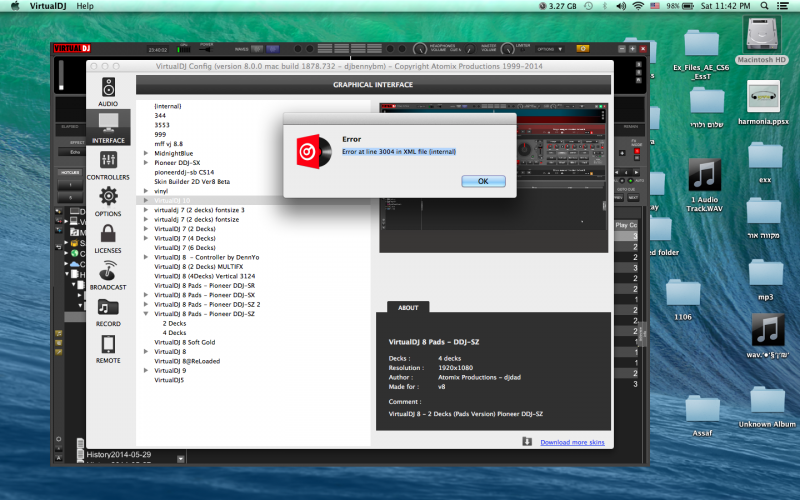Click the VirtualDJ logo in main window
Screen dimensions: 800x500
click(72, 48)
